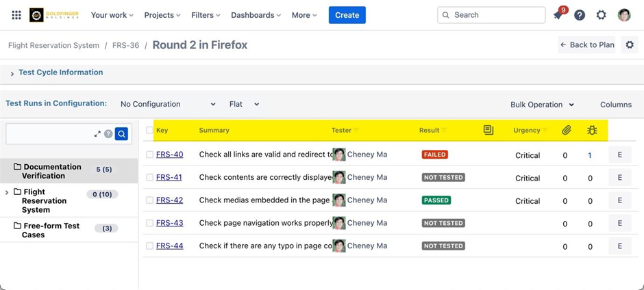Open the Bulk Operation dropdown

click(x=542, y=105)
